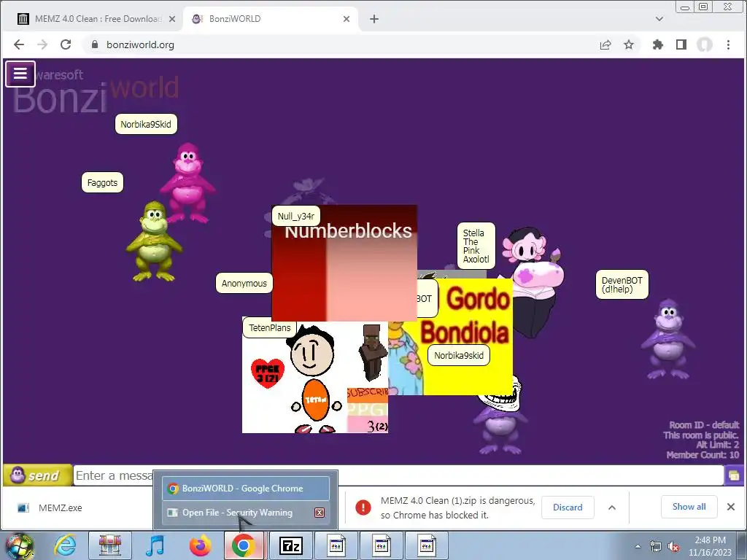Show hidden system tray icons

638,546
